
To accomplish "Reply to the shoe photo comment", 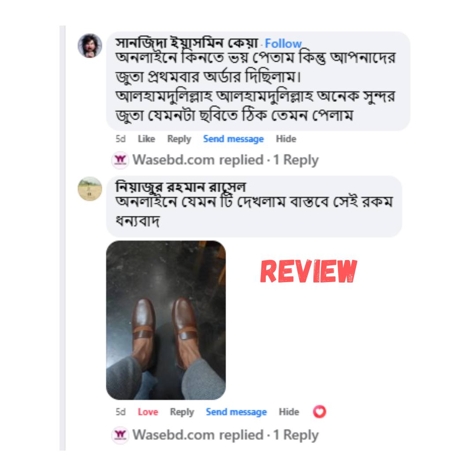I will coord(182,412).
